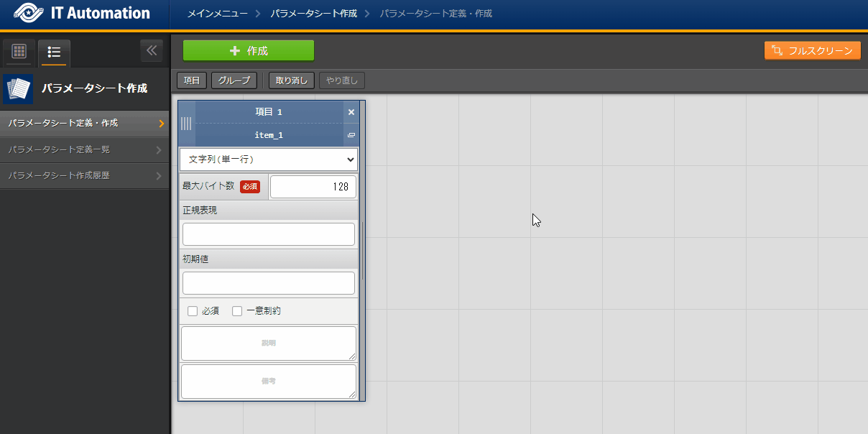
Task: Click the copy icon beside item_1
Action: coord(351,135)
